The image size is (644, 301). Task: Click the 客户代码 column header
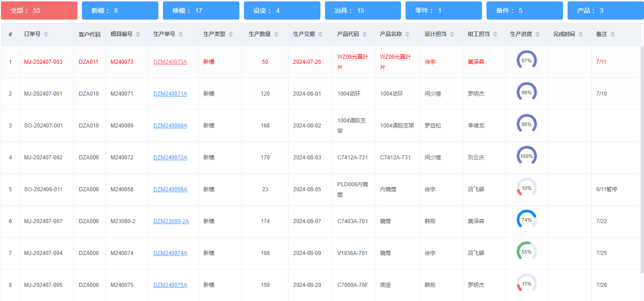pos(90,34)
